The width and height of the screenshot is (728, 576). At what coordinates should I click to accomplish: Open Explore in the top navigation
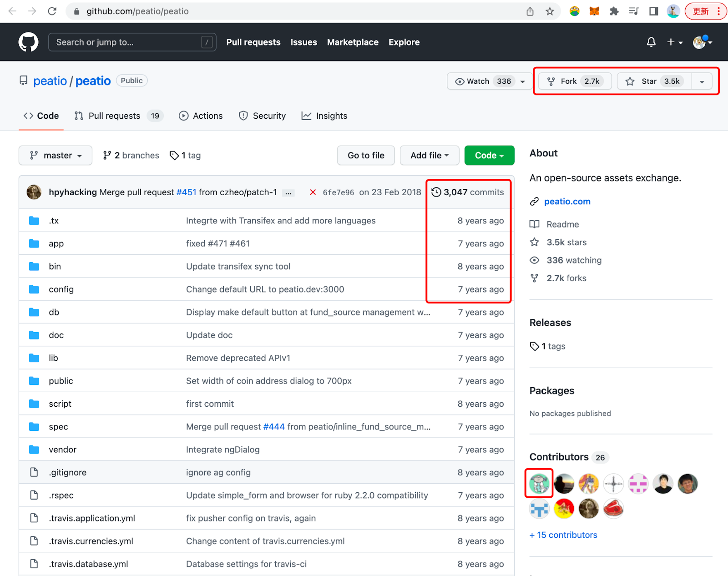pos(404,42)
